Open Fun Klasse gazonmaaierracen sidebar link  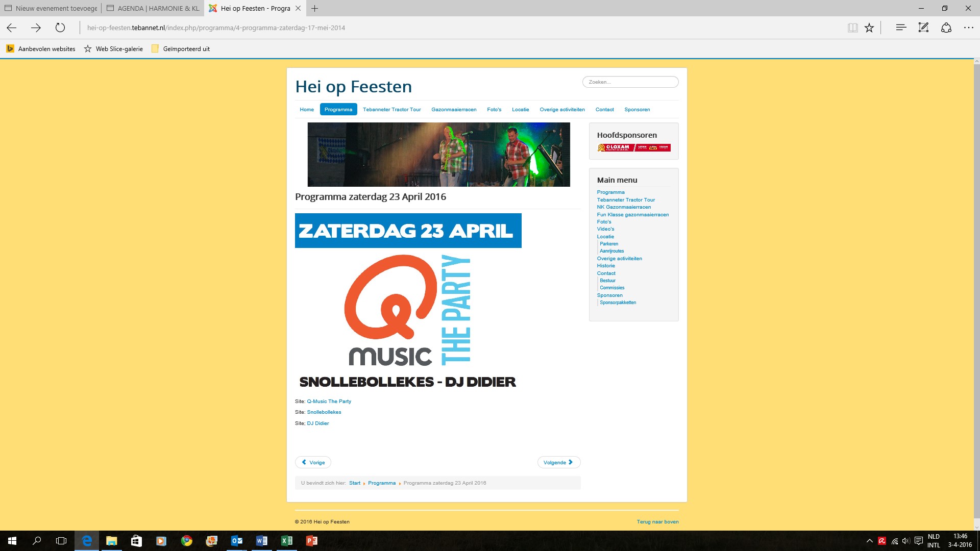(x=633, y=215)
